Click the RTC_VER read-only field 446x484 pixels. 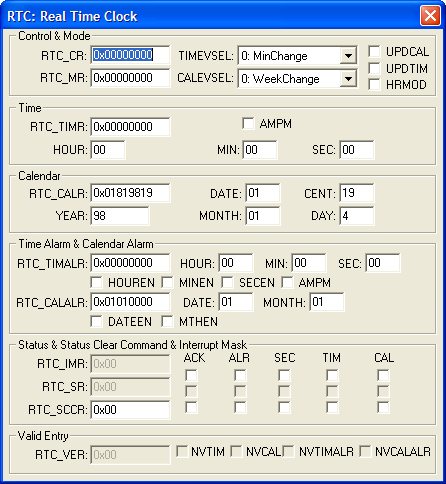pos(130,455)
